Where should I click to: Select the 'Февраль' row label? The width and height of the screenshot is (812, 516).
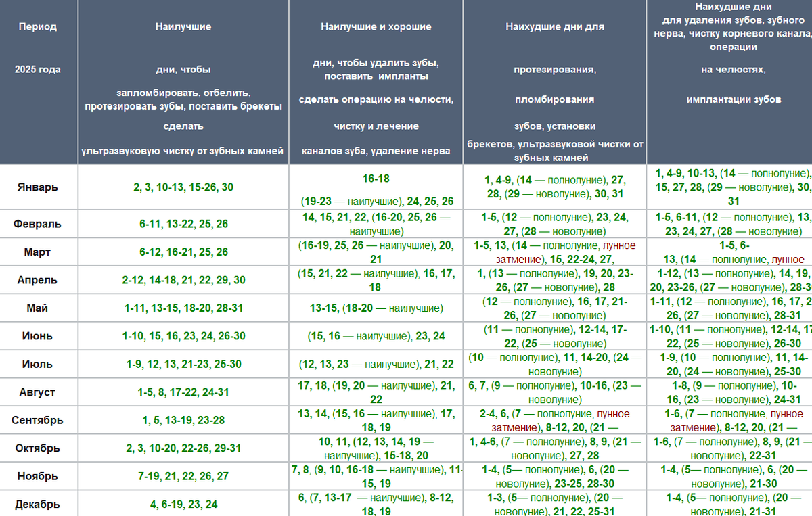point(38,224)
